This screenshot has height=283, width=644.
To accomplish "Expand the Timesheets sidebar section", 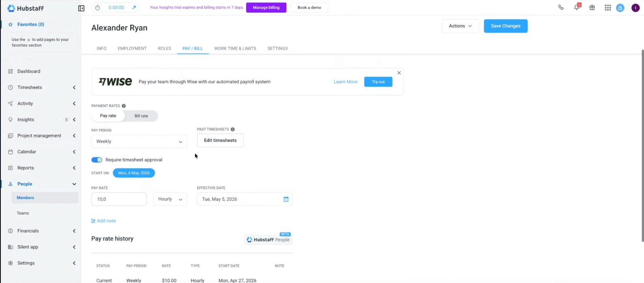I will [x=74, y=87].
